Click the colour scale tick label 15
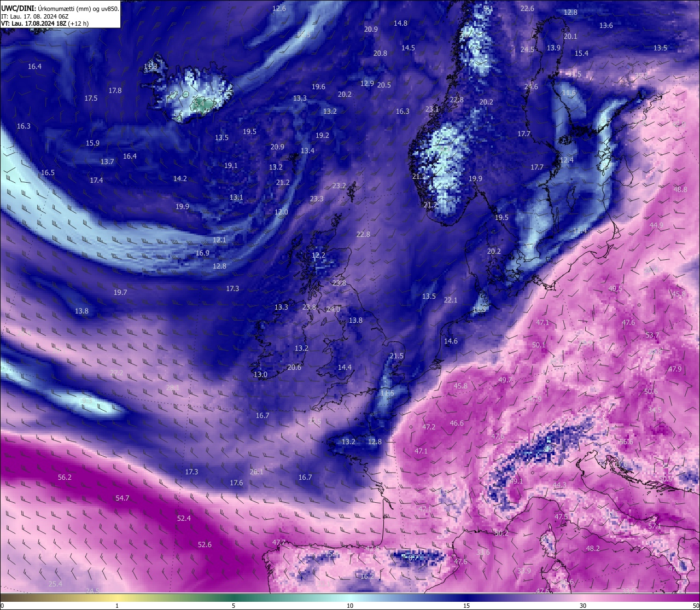The height and width of the screenshot is (610, 700). point(466,606)
